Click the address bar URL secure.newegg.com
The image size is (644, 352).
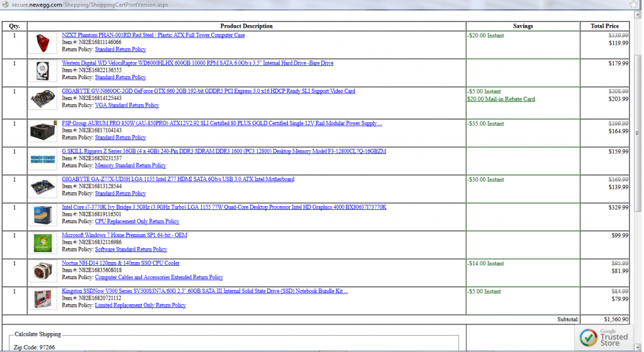pyautogui.click(x=90, y=5)
